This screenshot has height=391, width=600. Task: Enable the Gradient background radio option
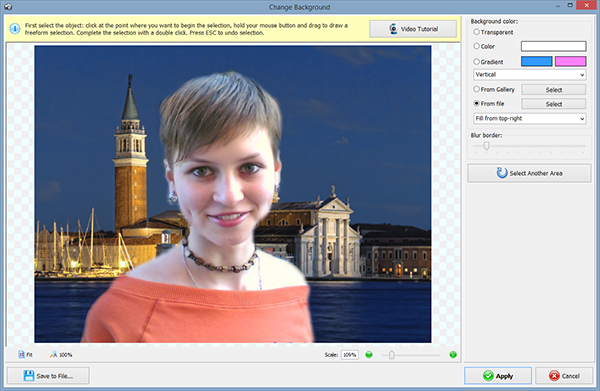(x=476, y=61)
